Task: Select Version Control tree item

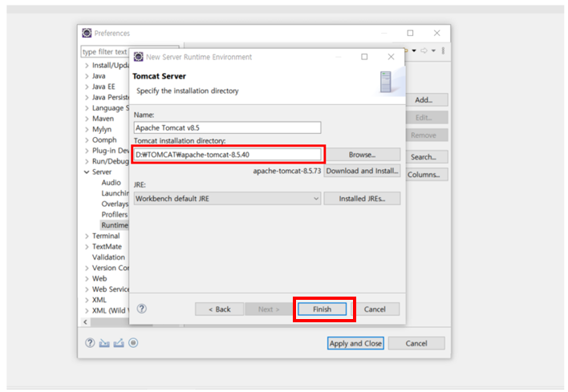Action: tap(111, 268)
